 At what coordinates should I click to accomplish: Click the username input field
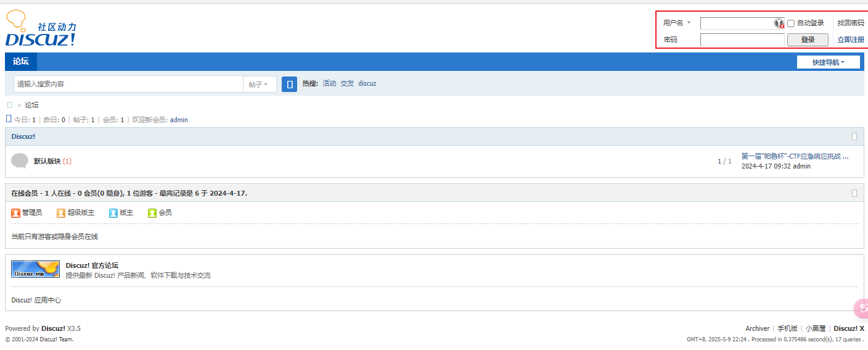(x=742, y=23)
